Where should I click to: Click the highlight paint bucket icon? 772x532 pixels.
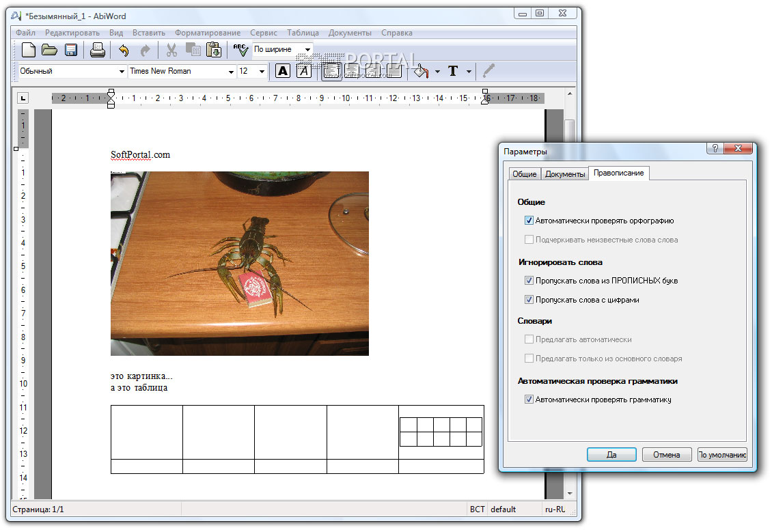(x=421, y=71)
